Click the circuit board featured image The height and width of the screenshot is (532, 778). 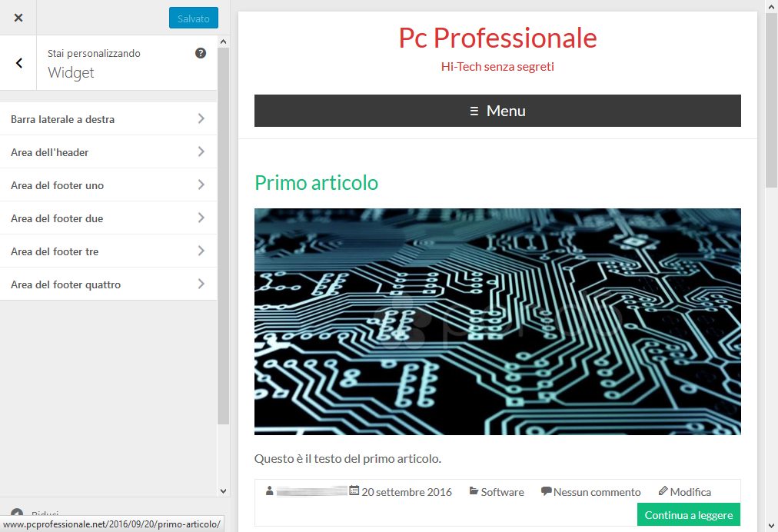[497, 321]
